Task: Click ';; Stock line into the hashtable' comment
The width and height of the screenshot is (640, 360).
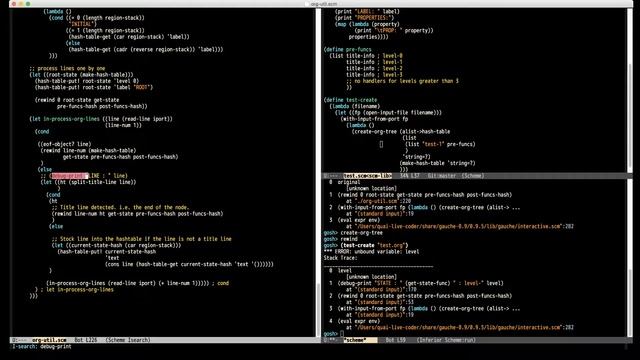Action: click(x=141, y=239)
